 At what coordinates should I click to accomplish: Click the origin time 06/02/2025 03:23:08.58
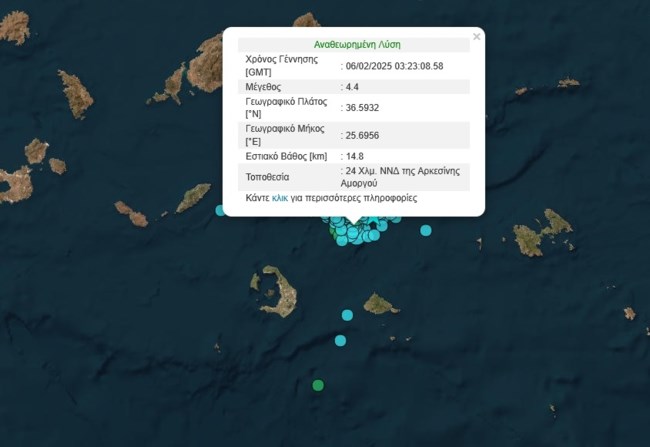(394, 66)
